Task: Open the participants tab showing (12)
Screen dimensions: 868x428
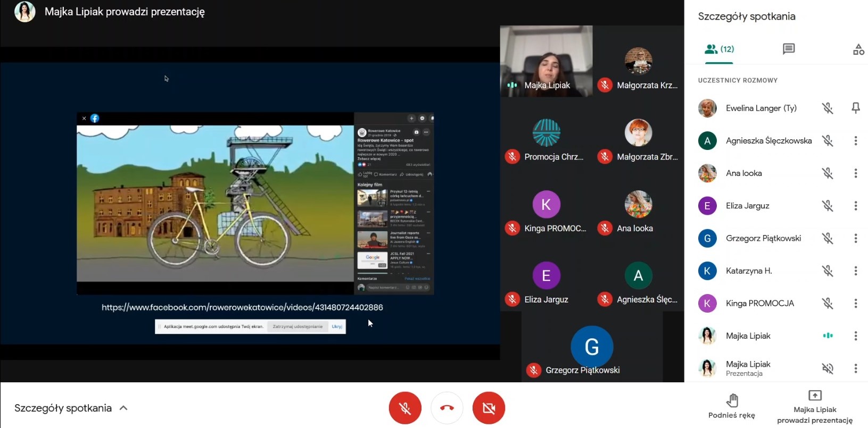Action: click(719, 49)
